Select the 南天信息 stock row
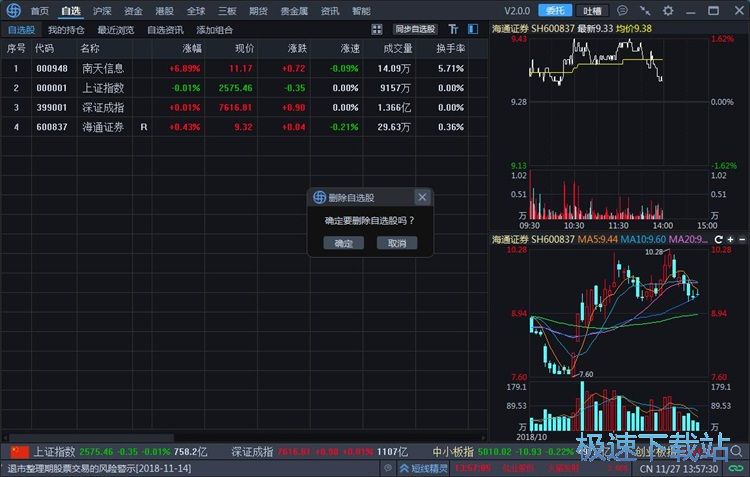Screen dimensions: 750x477 [x=244, y=68]
